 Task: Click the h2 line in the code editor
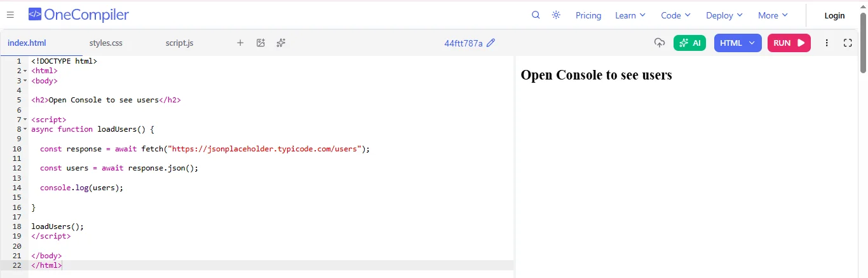pos(106,100)
